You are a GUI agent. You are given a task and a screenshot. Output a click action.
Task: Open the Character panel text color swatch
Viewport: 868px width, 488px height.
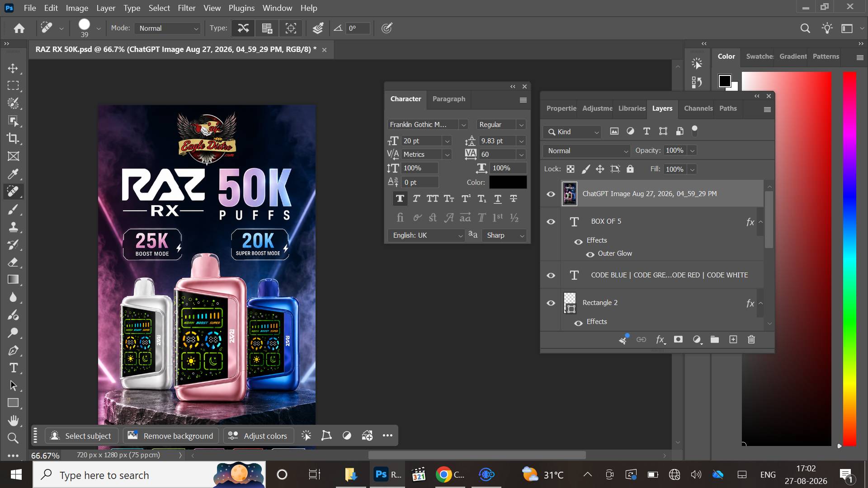(x=508, y=182)
